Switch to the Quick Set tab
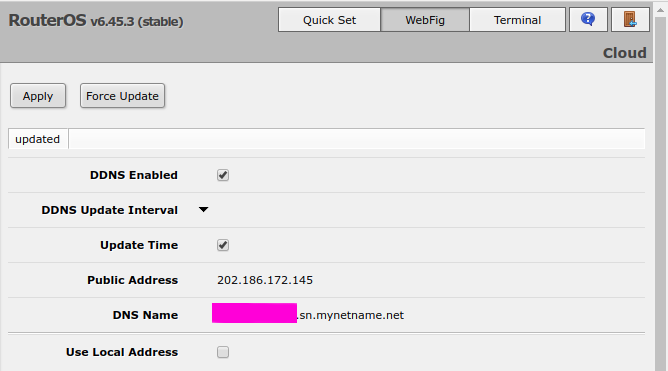This screenshot has width=668, height=371. pyautogui.click(x=329, y=20)
